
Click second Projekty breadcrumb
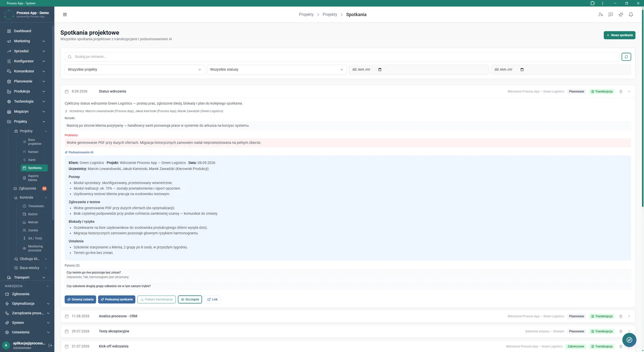click(x=330, y=14)
